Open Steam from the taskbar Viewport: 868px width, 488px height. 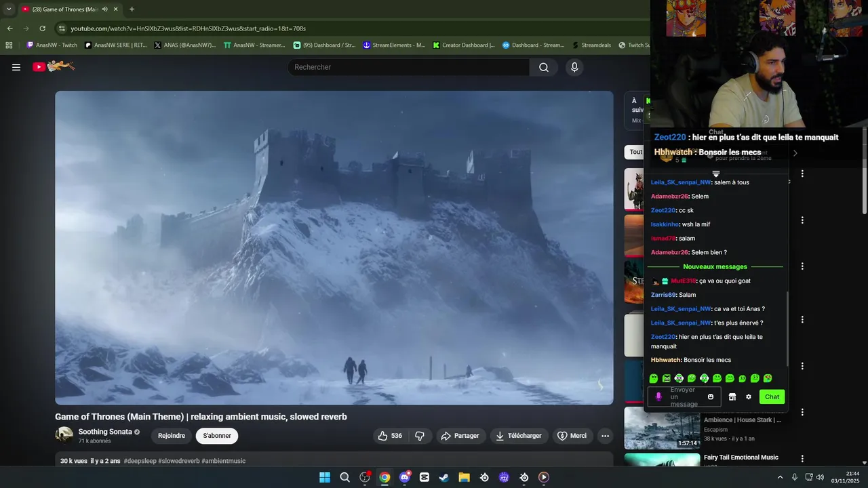tap(444, 477)
